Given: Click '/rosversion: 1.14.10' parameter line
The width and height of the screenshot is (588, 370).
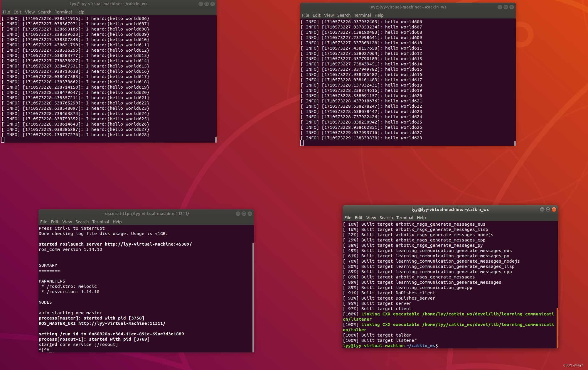Looking at the screenshot, I should [x=70, y=292].
